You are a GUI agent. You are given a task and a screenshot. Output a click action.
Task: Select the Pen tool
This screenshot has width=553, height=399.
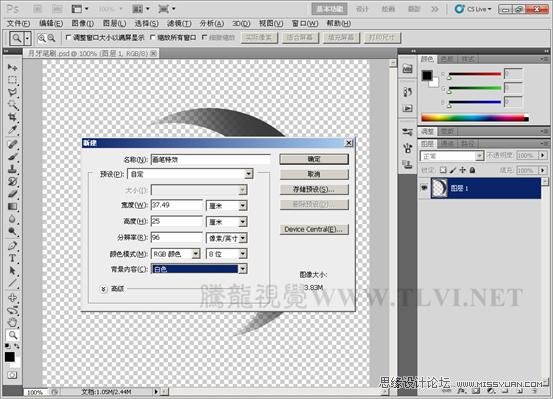point(12,246)
